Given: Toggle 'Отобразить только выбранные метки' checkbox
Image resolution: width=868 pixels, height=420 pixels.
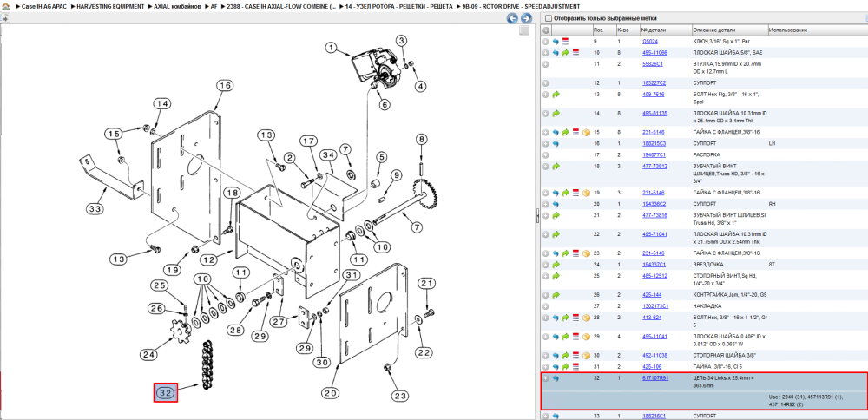Looking at the screenshot, I should click(x=548, y=18).
